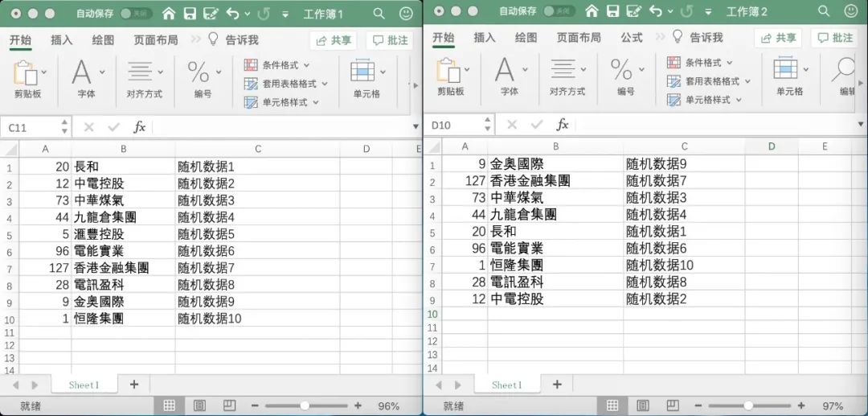Click the 剪贴板 paste icon in 工作簿1
The image size is (868, 416).
click(x=25, y=72)
